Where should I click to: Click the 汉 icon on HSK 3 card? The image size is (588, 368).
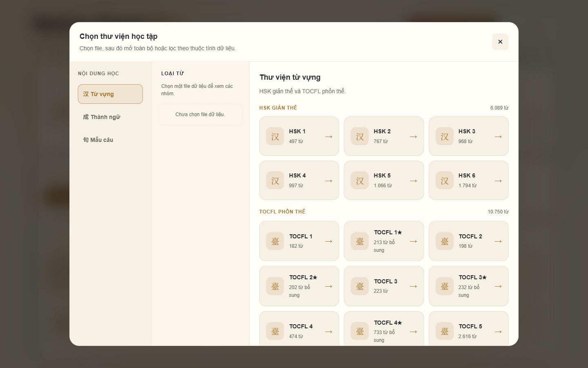click(x=445, y=137)
